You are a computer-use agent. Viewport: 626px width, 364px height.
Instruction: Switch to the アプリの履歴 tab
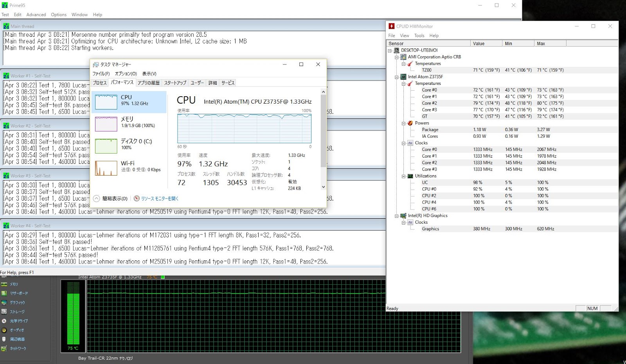click(x=149, y=83)
